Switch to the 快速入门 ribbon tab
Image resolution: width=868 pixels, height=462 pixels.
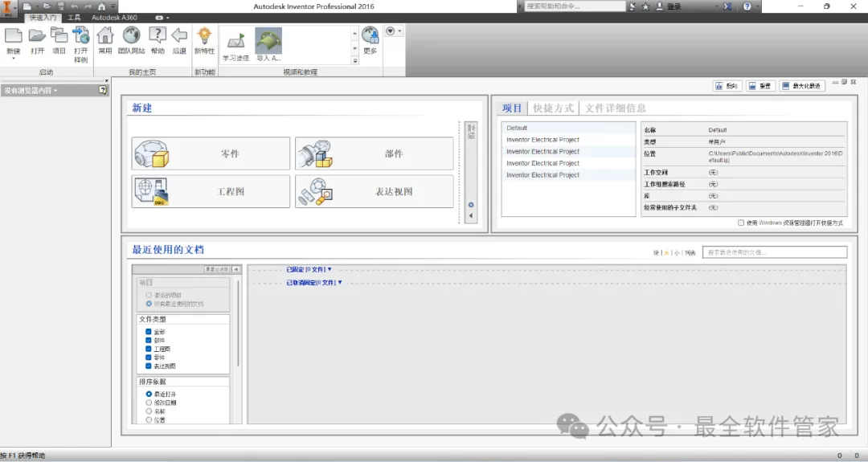click(43, 18)
